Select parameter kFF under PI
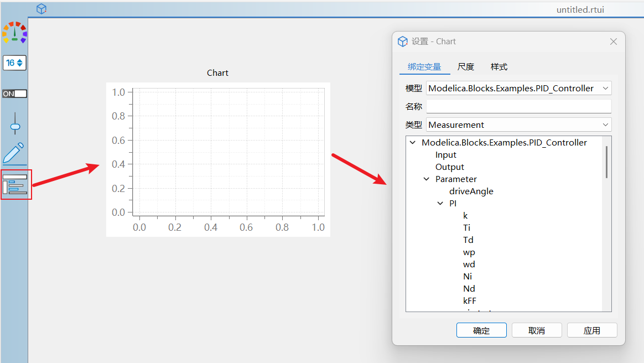644x363 pixels. 470,300
